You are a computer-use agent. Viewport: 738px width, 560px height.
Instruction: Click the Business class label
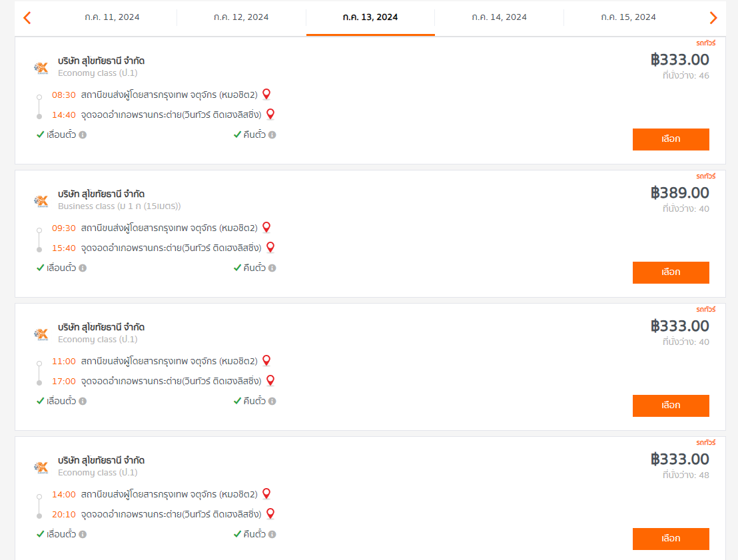[x=119, y=206]
